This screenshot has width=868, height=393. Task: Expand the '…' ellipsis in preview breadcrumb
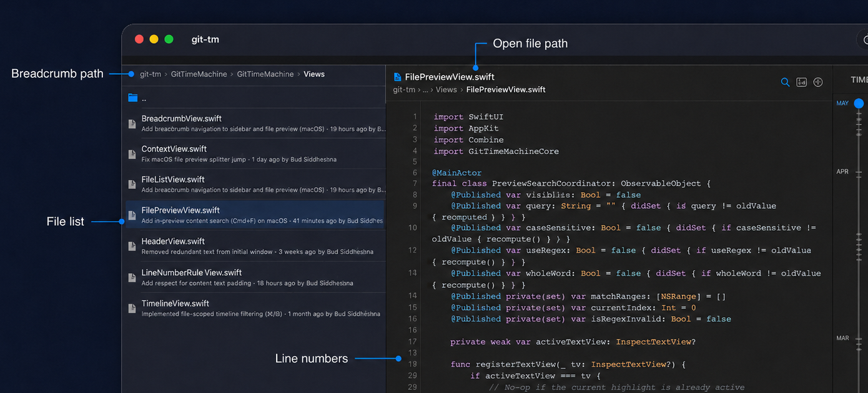pyautogui.click(x=425, y=90)
